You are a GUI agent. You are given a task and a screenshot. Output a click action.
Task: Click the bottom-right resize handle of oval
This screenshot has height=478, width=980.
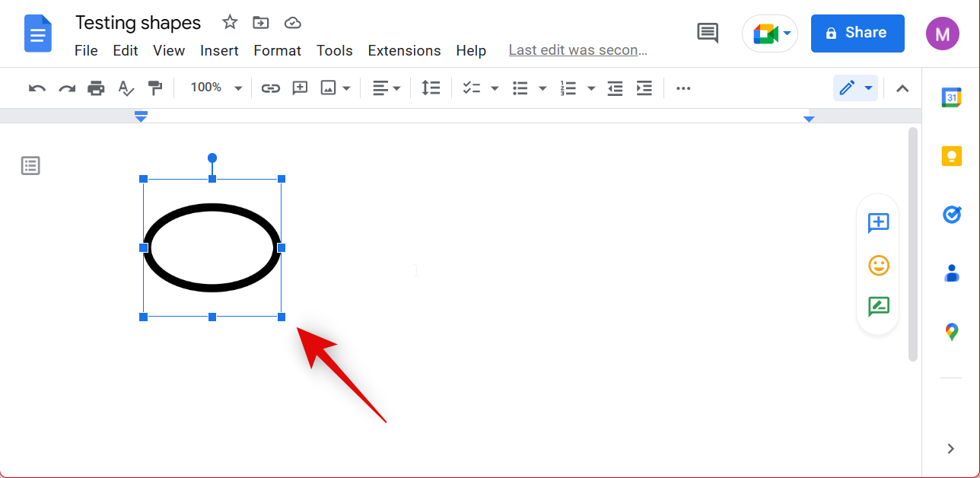(282, 317)
